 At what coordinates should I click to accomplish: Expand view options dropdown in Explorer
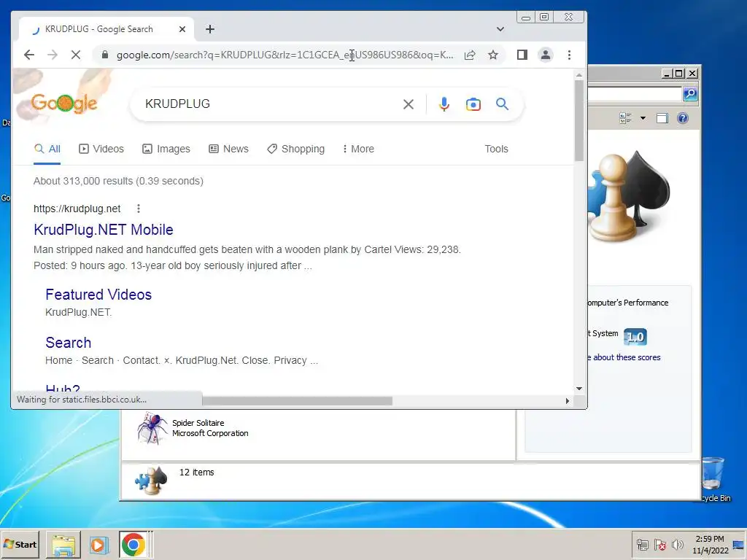coord(643,118)
